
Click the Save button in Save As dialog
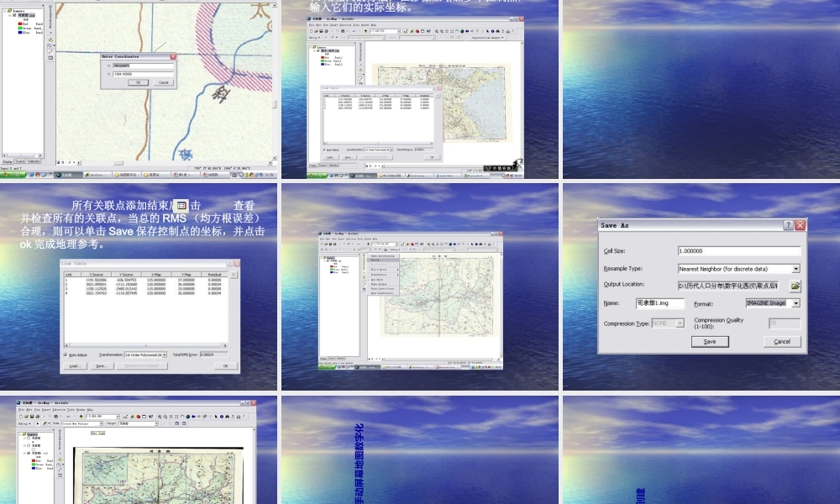point(710,341)
